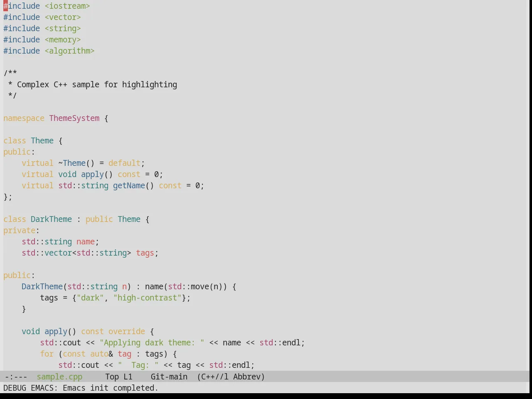The height and width of the screenshot is (399, 532).
Task: Click the 'ThemeSystem' namespace name
Action: coord(74,118)
